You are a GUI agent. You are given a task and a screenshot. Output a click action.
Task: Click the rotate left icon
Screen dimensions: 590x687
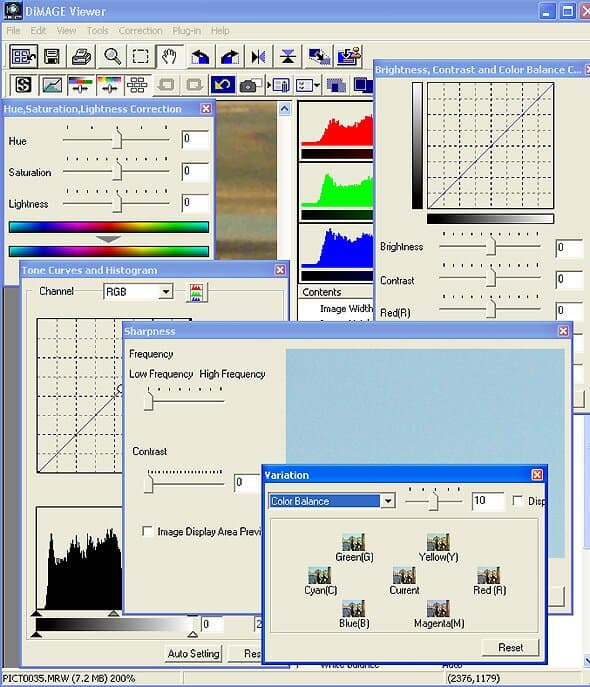[x=200, y=57]
